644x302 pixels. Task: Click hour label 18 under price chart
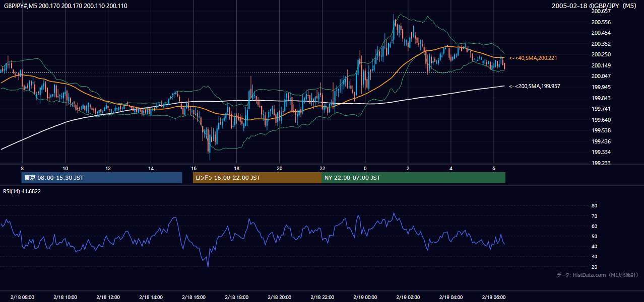pos(236,168)
